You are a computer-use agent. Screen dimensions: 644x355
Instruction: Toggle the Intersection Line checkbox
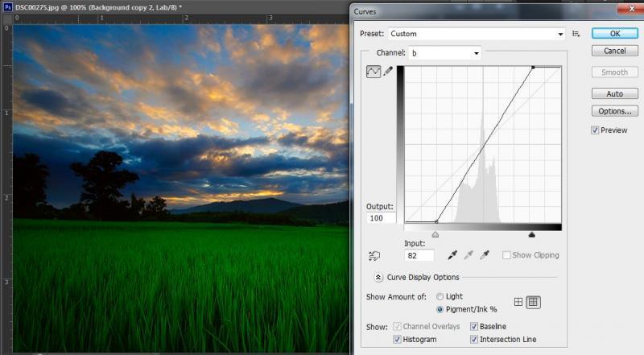474,340
